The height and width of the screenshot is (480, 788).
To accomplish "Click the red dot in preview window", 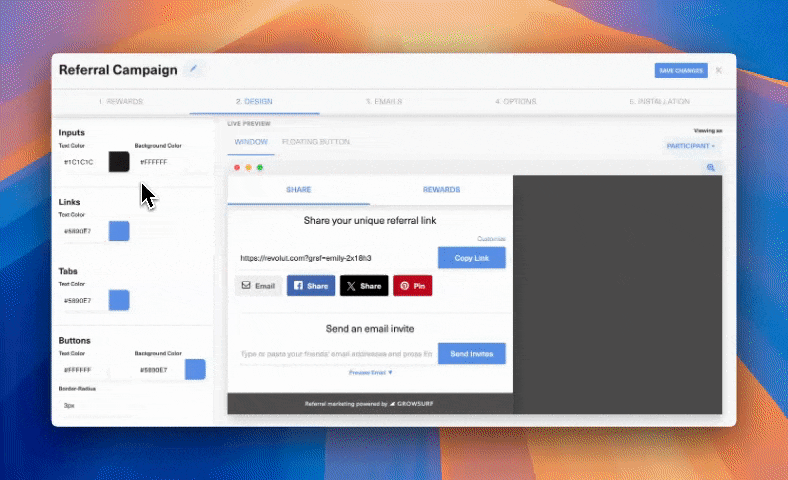I will 237,167.
